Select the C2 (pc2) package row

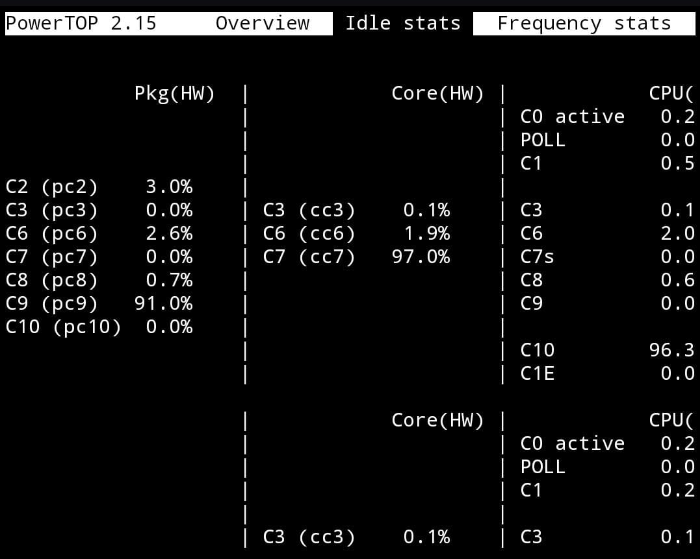[99, 187]
